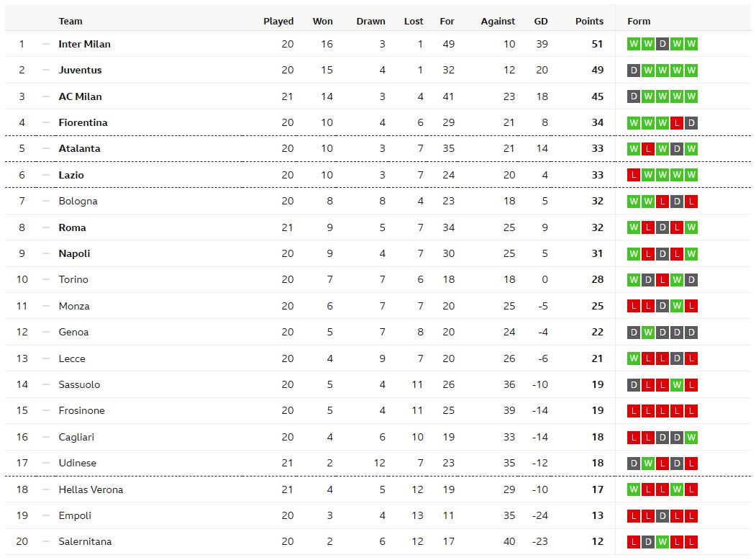This screenshot has width=756, height=560.
Task: Select the Points column header
Action: pos(589,21)
